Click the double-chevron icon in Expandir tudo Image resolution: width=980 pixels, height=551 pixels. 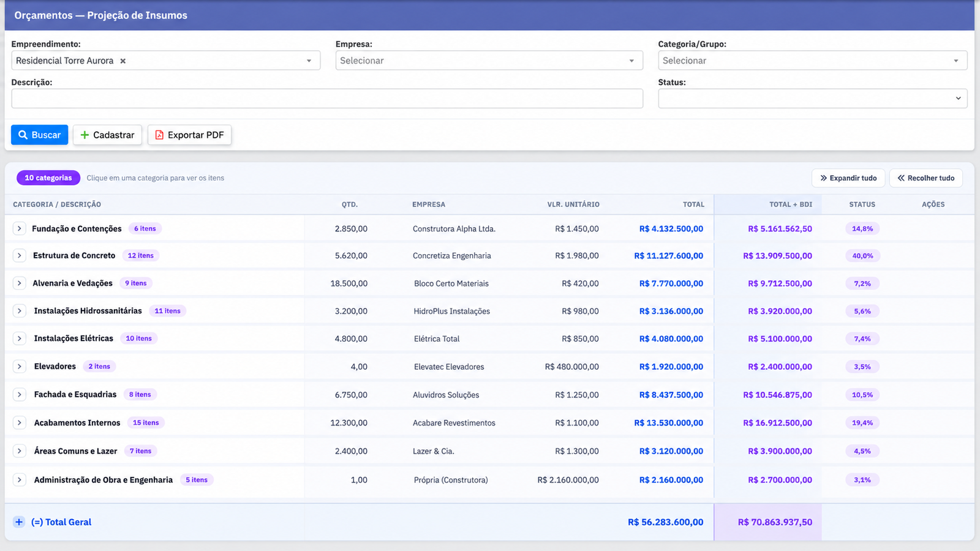coord(824,178)
